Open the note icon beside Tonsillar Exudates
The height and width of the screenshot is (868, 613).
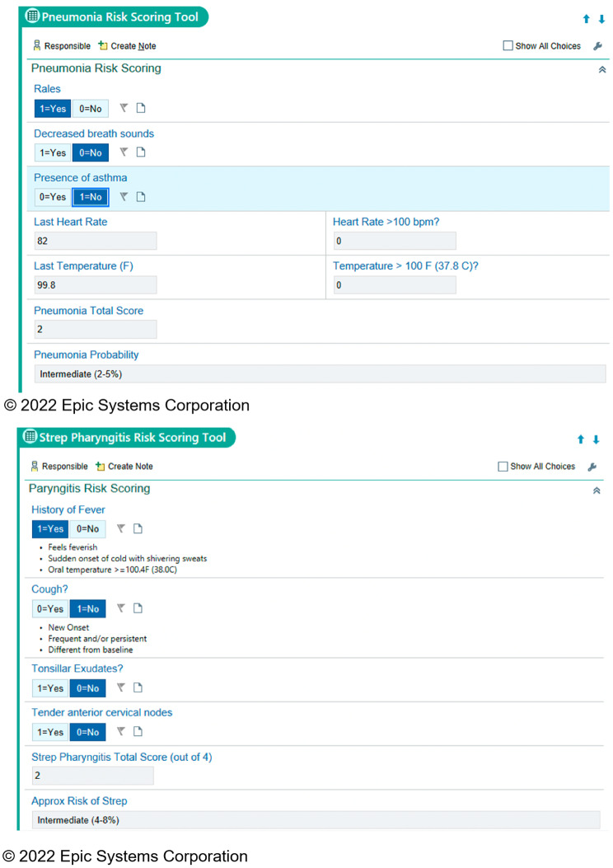138,687
